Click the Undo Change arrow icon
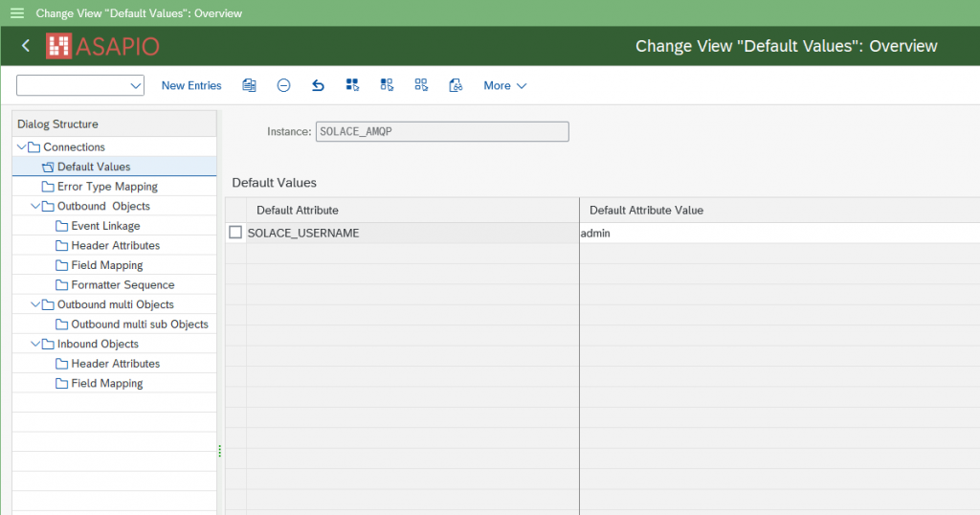 click(x=318, y=85)
